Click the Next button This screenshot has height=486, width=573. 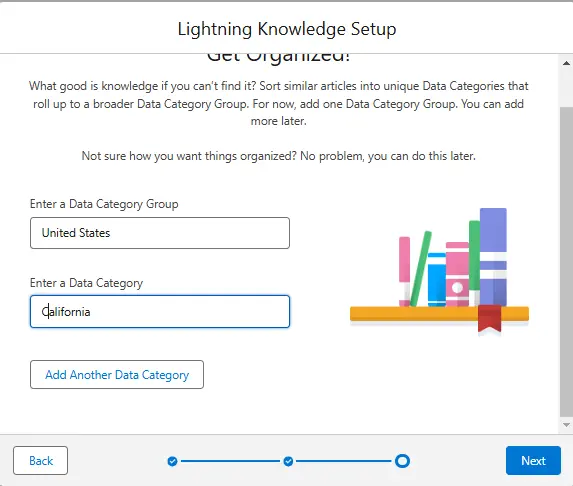tap(533, 460)
